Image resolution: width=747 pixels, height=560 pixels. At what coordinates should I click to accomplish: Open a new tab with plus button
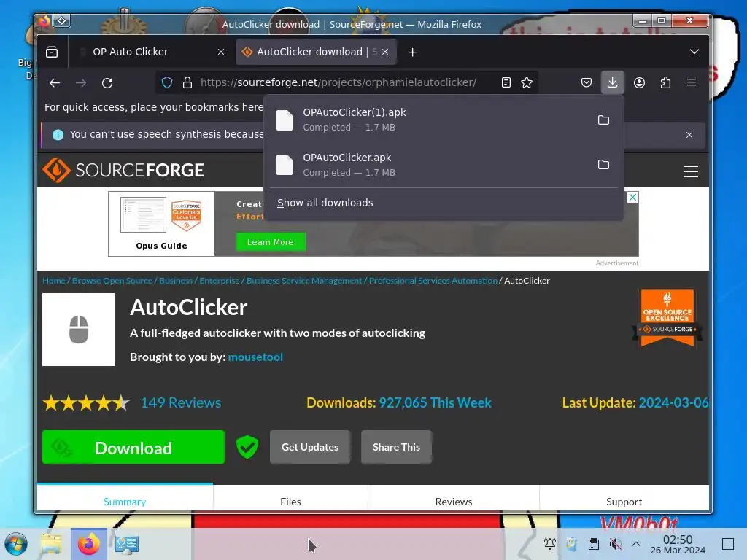click(413, 52)
